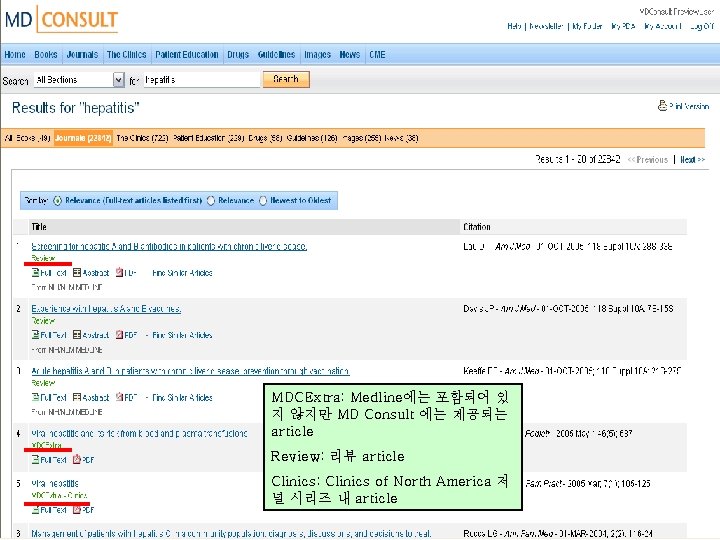Open the Guidelines nav tab
Viewport: 720px width, 540px height.
(276, 55)
